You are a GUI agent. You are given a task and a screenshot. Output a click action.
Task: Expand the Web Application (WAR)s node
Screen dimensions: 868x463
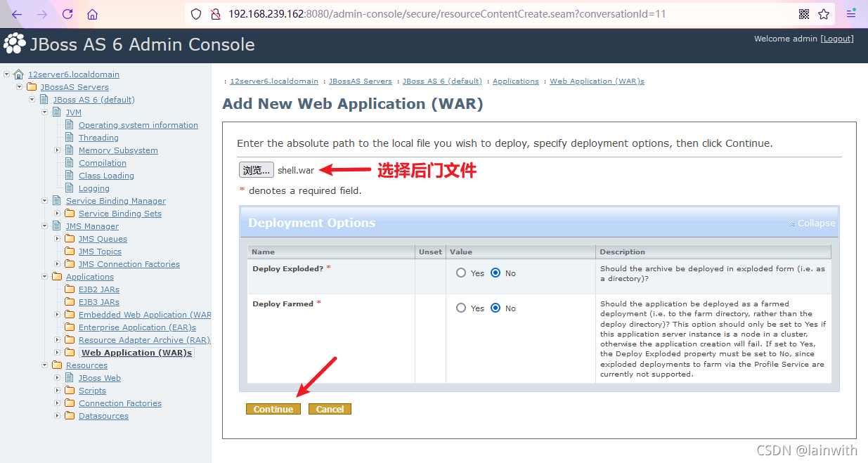tap(58, 353)
